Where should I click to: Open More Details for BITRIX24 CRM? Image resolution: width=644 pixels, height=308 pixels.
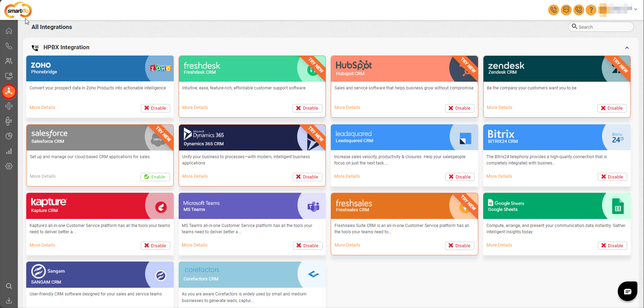tap(499, 176)
